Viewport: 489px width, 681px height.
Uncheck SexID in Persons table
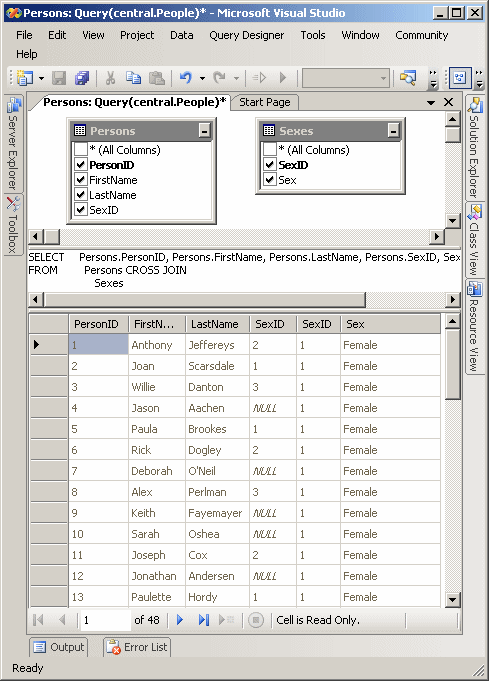tap(81, 210)
